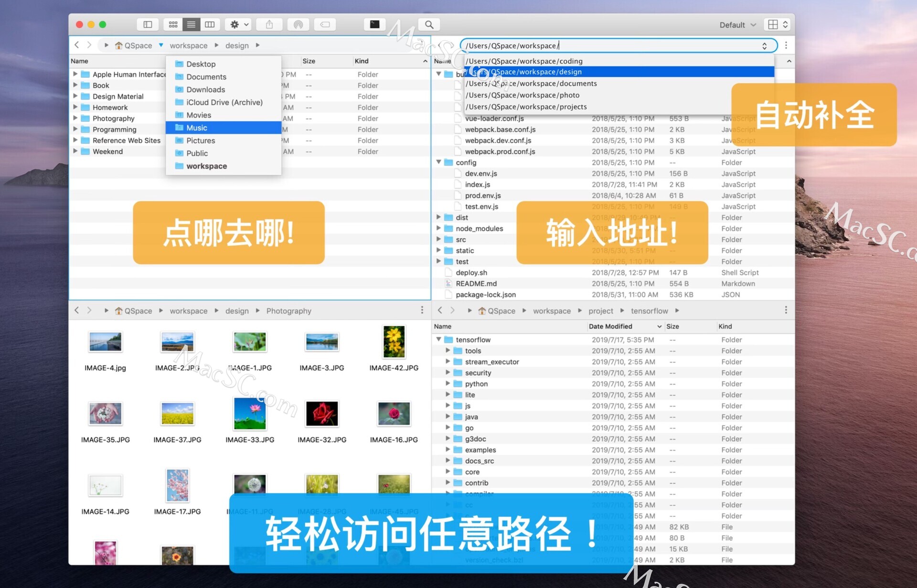Expand the src folder
The height and width of the screenshot is (588, 917).
coord(438,239)
